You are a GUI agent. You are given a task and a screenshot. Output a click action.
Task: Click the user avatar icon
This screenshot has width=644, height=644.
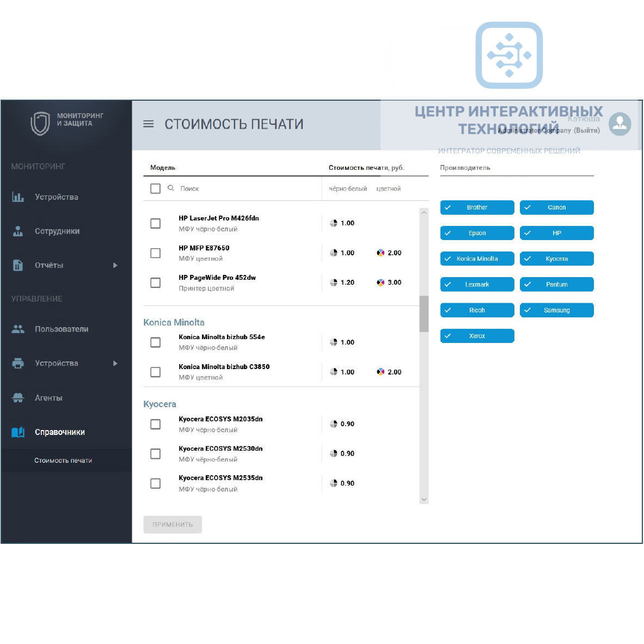(620, 124)
